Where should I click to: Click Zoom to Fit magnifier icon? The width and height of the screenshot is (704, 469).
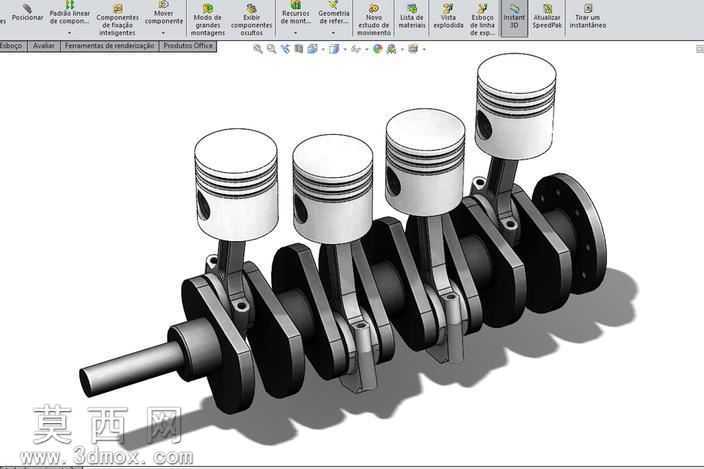[258, 49]
